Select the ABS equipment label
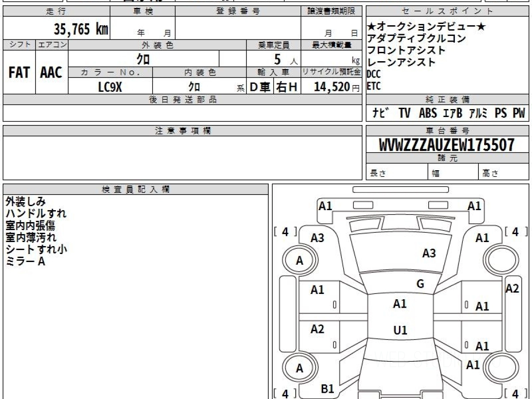The height and width of the screenshot is (399, 532). point(428,113)
